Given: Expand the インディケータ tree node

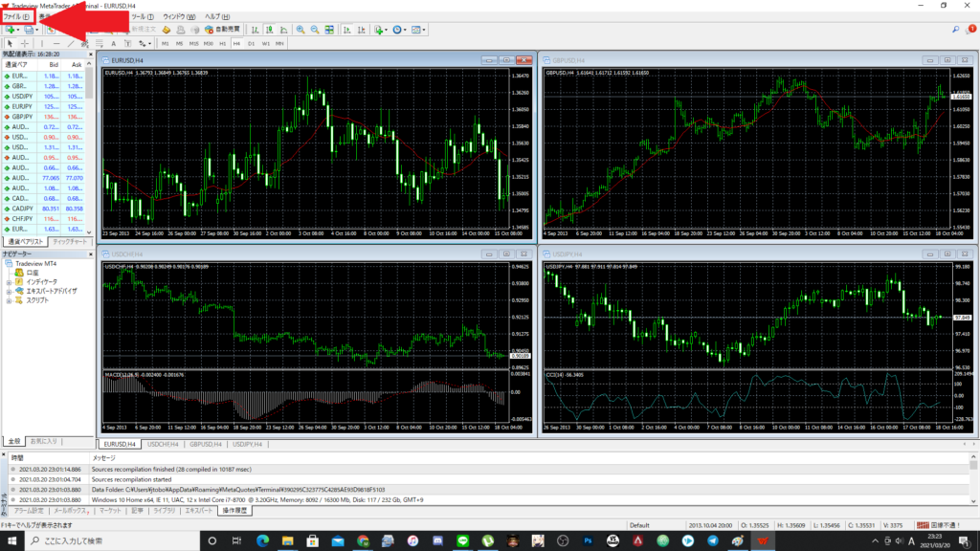Looking at the screenshot, I should pyautogui.click(x=9, y=282).
